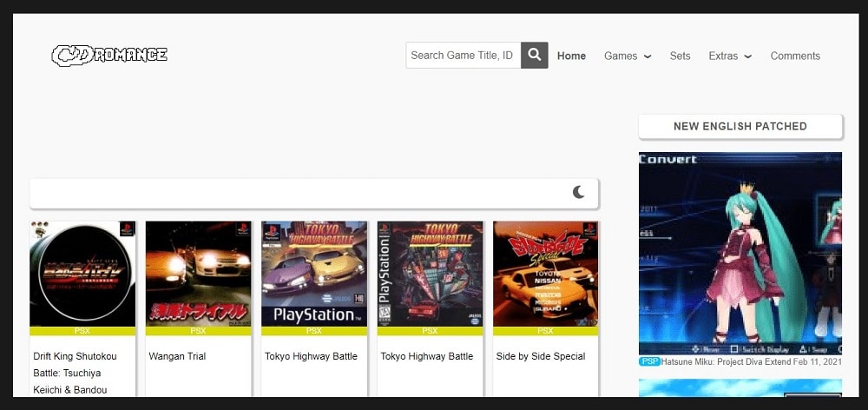Image resolution: width=868 pixels, height=410 pixels.
Task: Expand the Games dropdown menu
Action: coord(628,56)
